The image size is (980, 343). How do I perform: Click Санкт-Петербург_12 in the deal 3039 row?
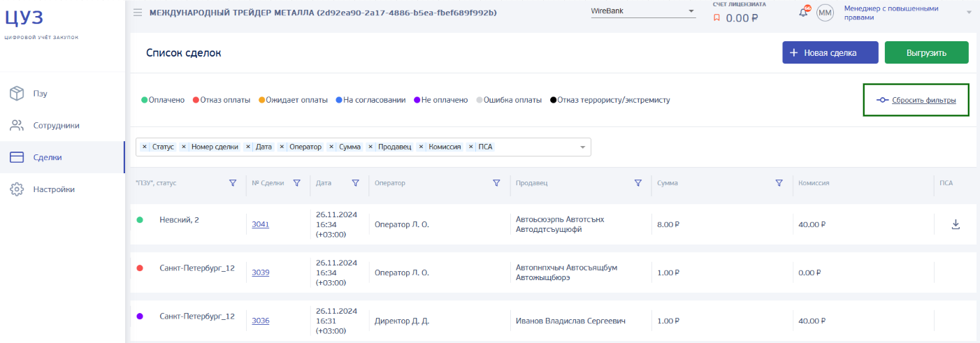pyautogui.click(x=197, y=268)
